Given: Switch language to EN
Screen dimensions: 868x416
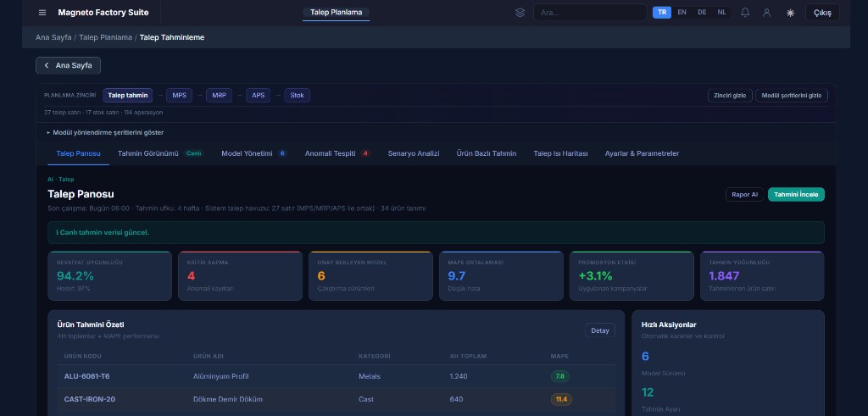Looking at the screenshot, I should coord(682,13).
